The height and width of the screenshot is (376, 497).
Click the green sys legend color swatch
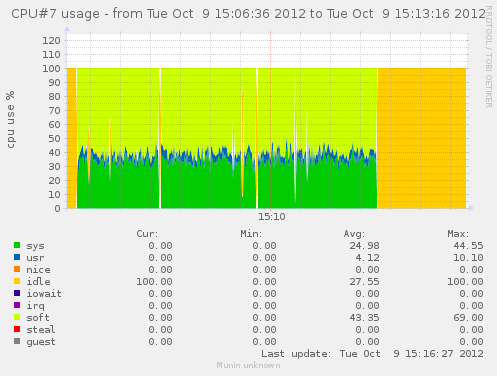click(17, 245)
